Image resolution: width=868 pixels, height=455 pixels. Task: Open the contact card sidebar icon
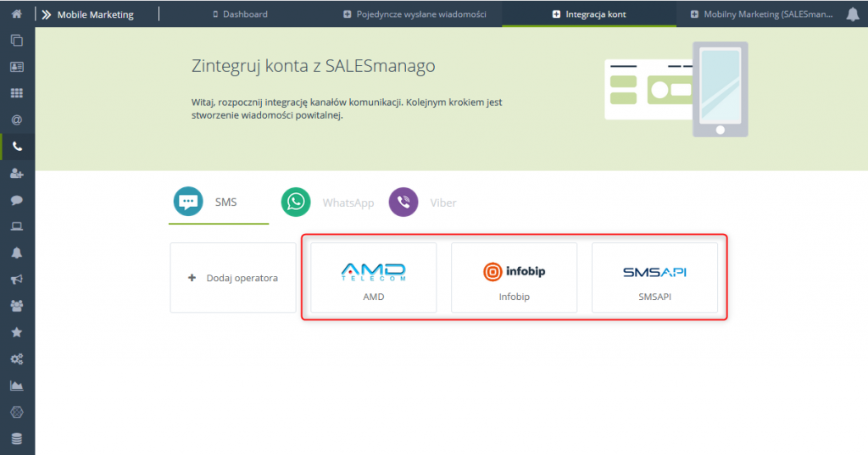(17, 67)
